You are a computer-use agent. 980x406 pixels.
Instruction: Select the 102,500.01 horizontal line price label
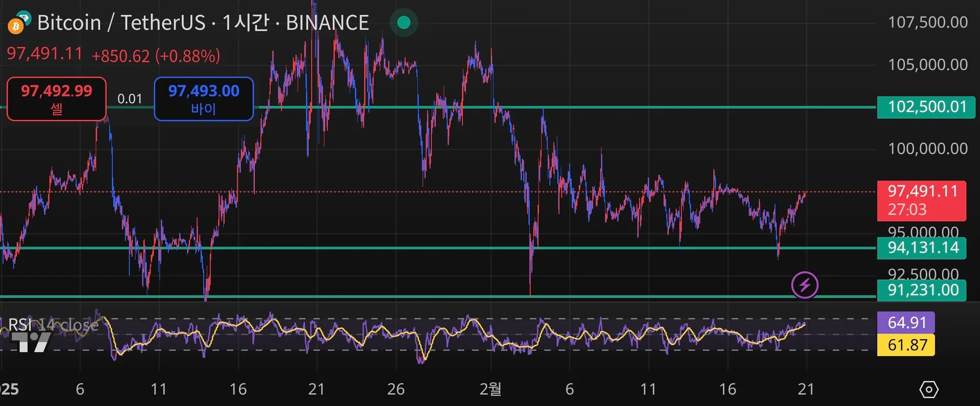click(926, 107)
